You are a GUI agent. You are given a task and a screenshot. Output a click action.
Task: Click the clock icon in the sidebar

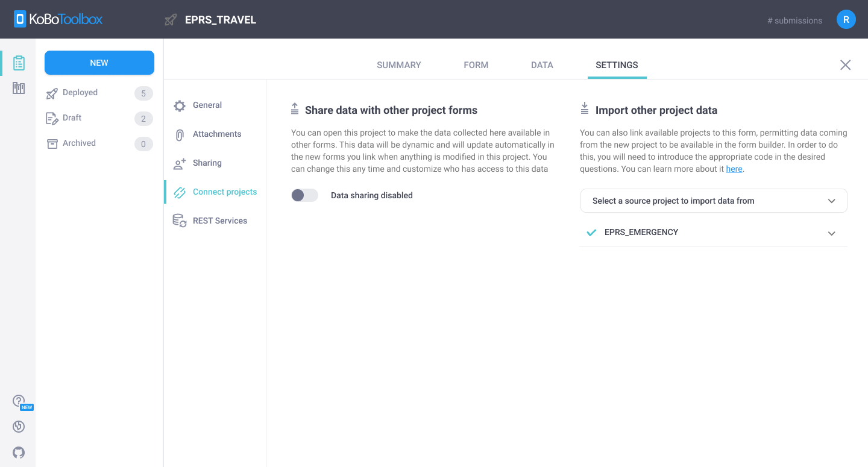pyautogui.click(x=19, y=427)
